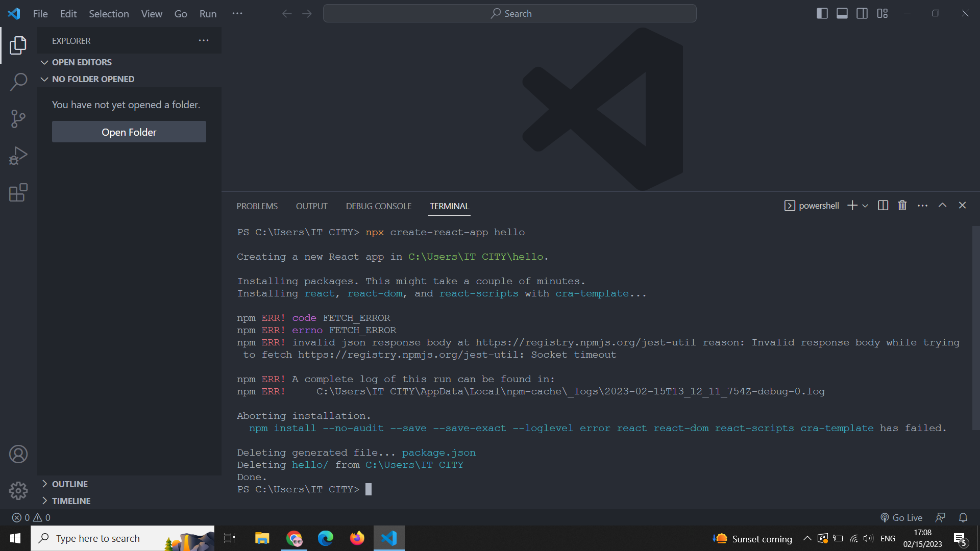980x551 pixels.
Task: Click the Explorer icon in sidebar
Action: (x=18, y=46)
